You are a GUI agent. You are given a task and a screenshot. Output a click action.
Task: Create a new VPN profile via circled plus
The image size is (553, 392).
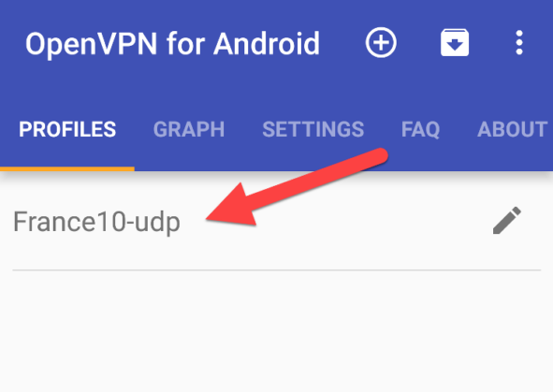pyautogui.click(x=381, y=42)
